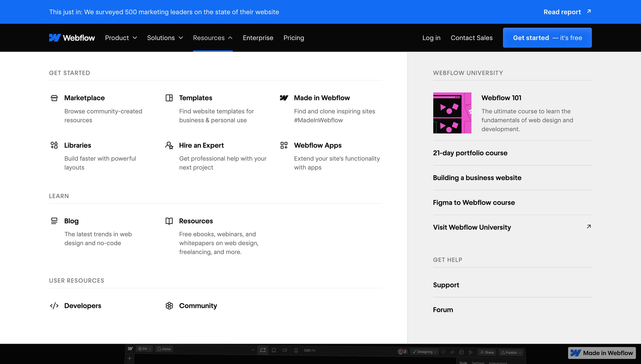Open the Pricing page
The height and width of the screenshot is (364, 641).
(294, 38)
